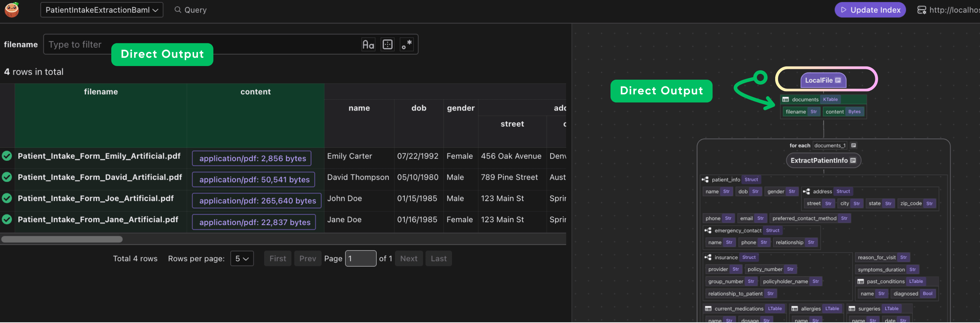
Task: Click the horizontal table scrollbar
Action: [x=62, y=239]
